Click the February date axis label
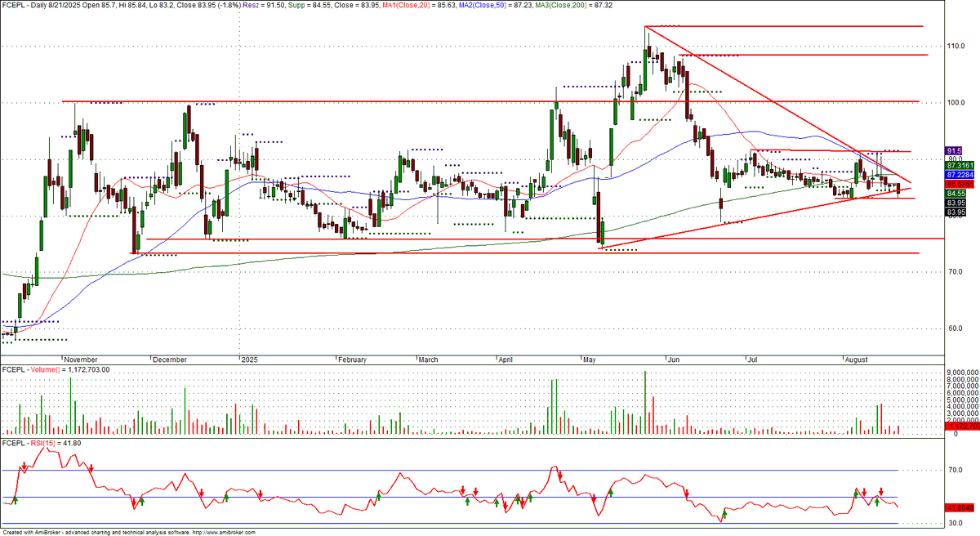This screenshot has width=980, height=536. 354,360
